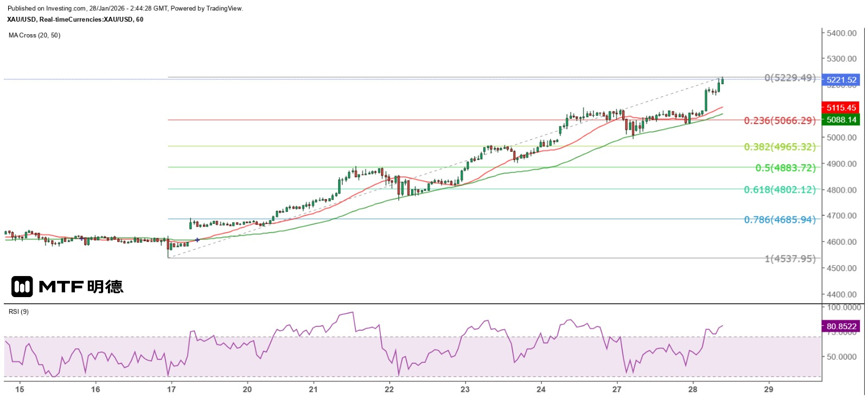The image size is (868, 398).
Task: Select the 0.618(4802.12) Fibonacci level label
Action: tap(780, 190)
